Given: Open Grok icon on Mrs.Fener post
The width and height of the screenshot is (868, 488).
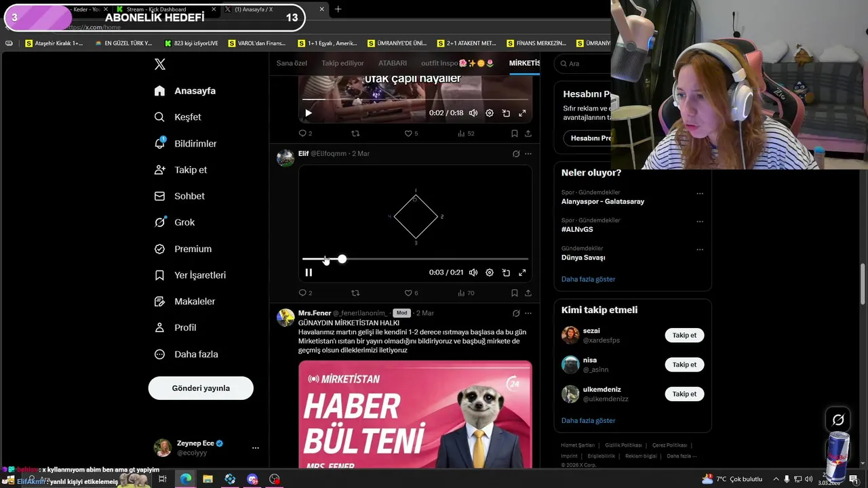Looking at the screenshot, I should [x=516, y=313].
